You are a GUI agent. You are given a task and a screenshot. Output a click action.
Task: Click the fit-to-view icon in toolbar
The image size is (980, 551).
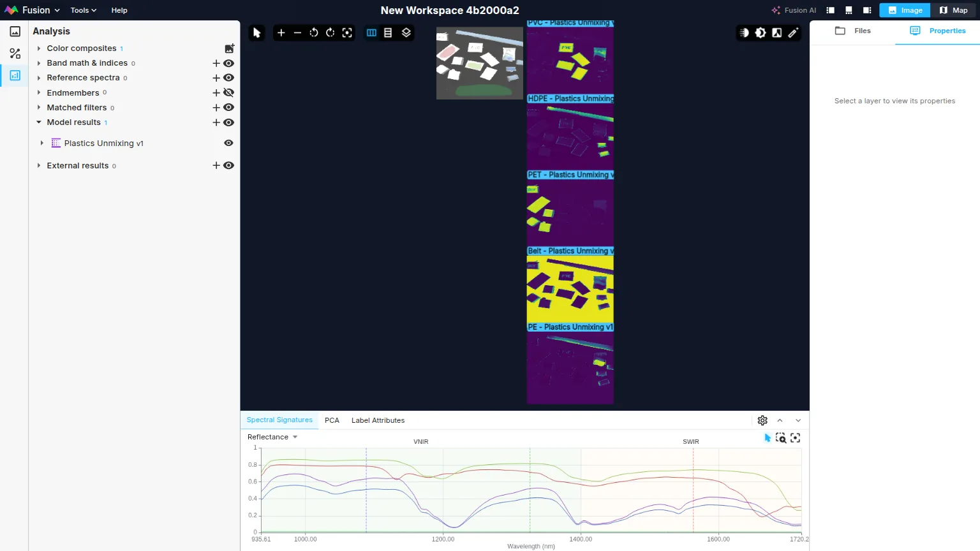[x=347, y=33]
